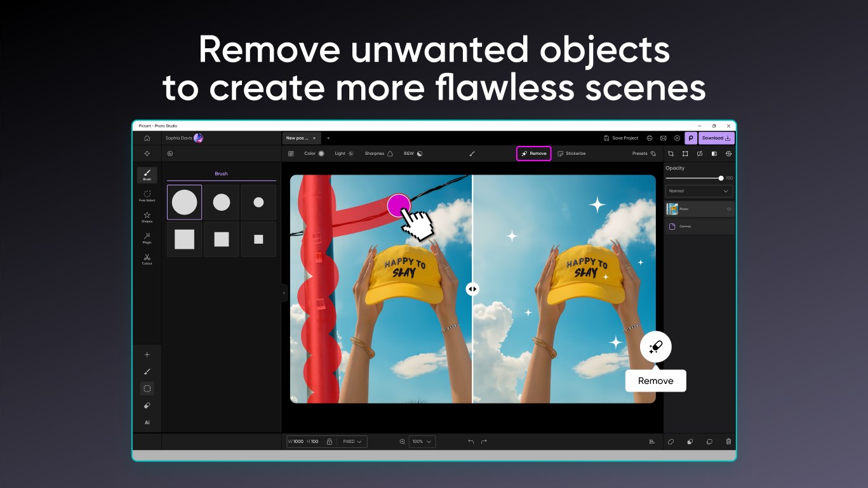The height and width of the screenshot is (488, 868).
Task: Click the Crop icon in the top-right toolbar
Action: [x=671, y=153]
